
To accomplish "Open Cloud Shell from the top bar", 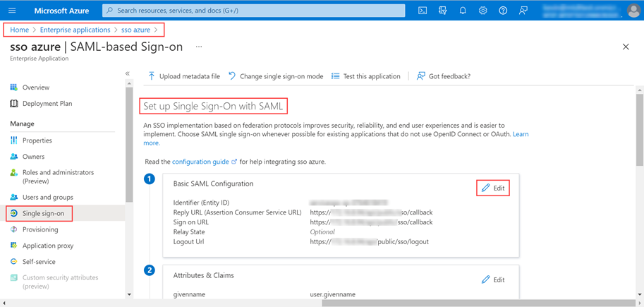I will click(x=423, y=11).
